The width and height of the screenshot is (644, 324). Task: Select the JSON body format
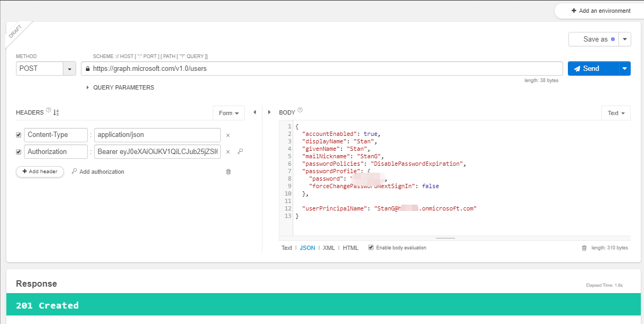coord(307,248)
